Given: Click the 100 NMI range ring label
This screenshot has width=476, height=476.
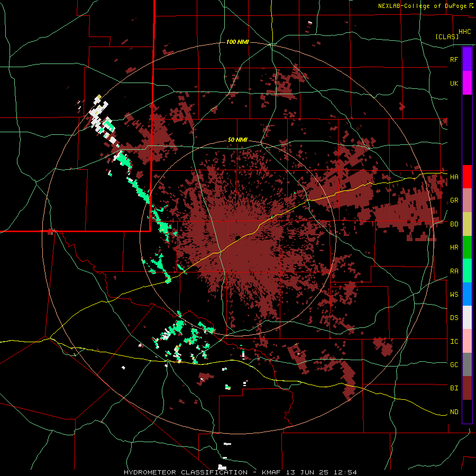Looking at the screenshot, I should click(x=237, y=42).
